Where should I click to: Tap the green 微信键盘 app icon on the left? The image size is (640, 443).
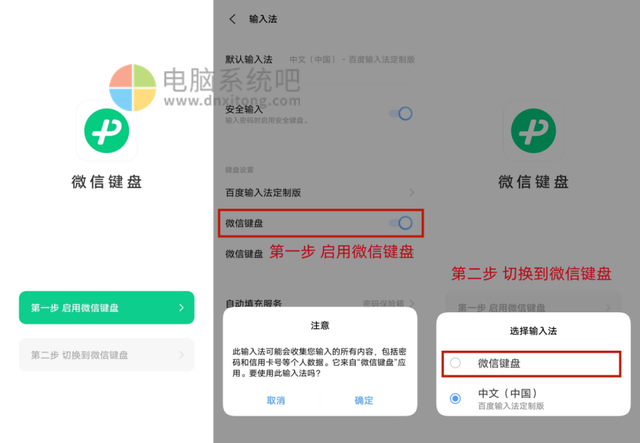tap(107, 131)
